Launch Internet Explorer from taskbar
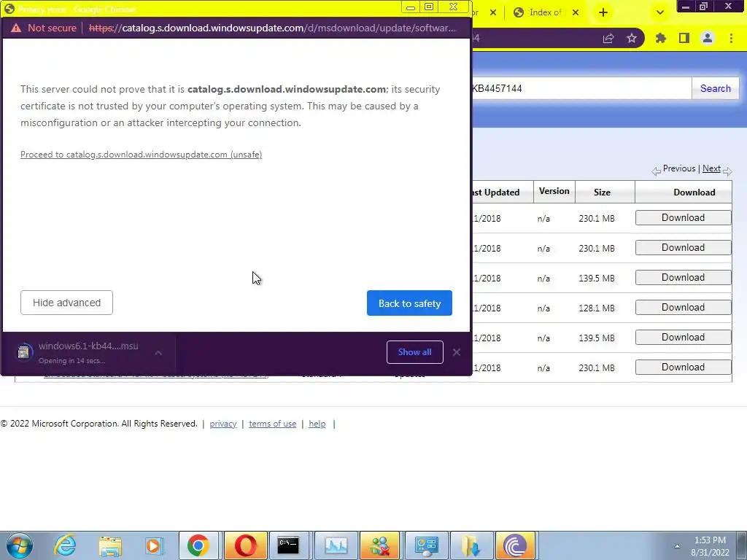 65,545
